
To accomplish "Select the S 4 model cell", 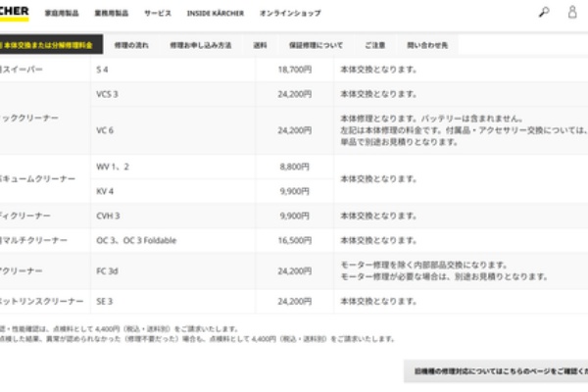I will point(173,70).
